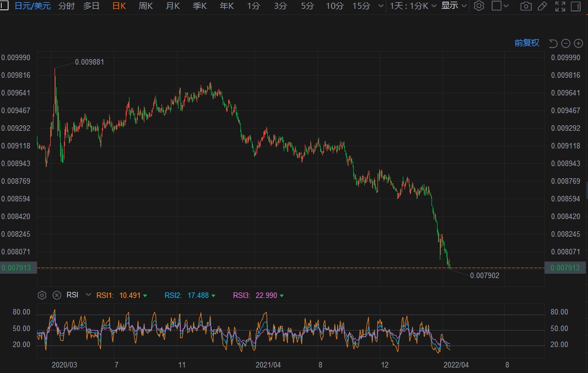Click the 前复权 adjustment link
The image size is (588, 373).
527,43
